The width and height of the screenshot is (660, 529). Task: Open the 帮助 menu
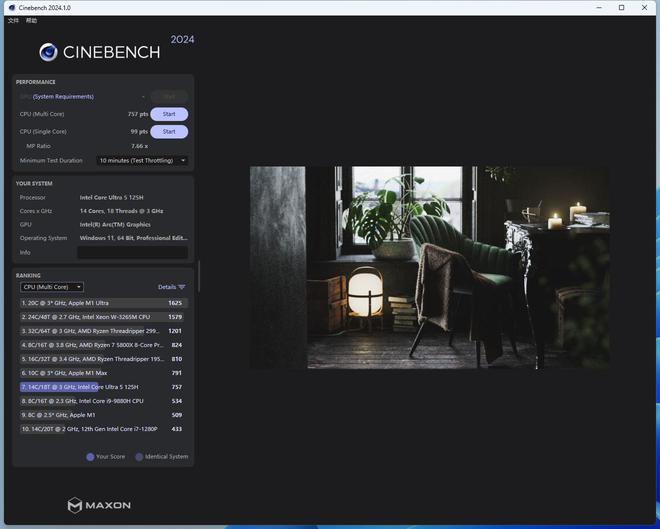click(31, 21)
